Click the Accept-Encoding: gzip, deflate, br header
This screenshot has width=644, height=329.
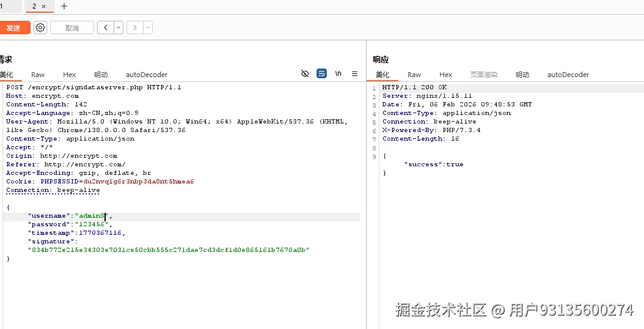78,172
